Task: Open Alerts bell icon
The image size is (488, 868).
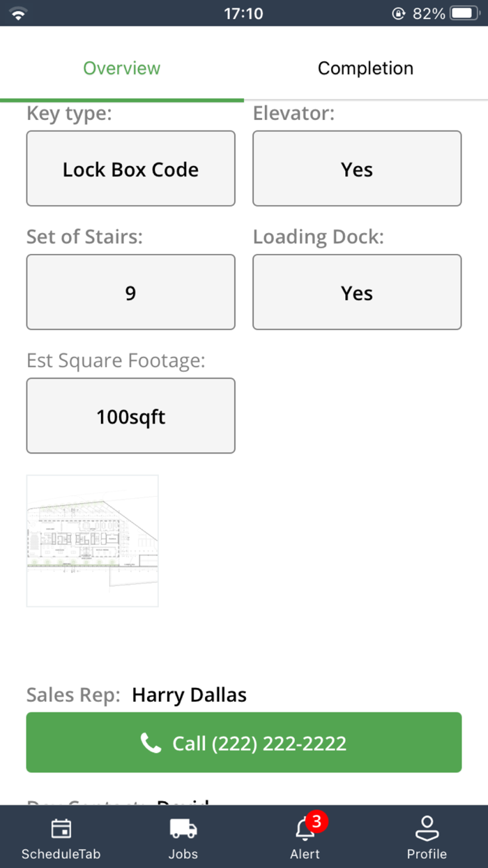Action: point(305,830)
